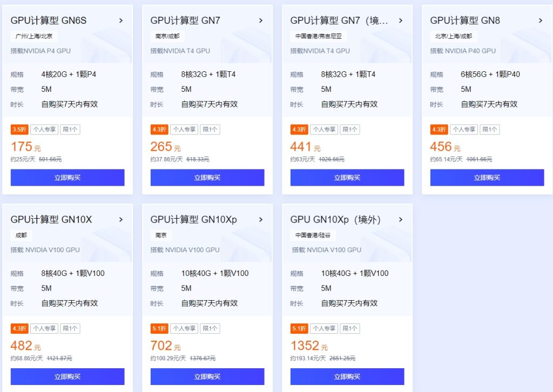
Task: Select the 个人专享 tag on GN8
Action: coord(464,130)
